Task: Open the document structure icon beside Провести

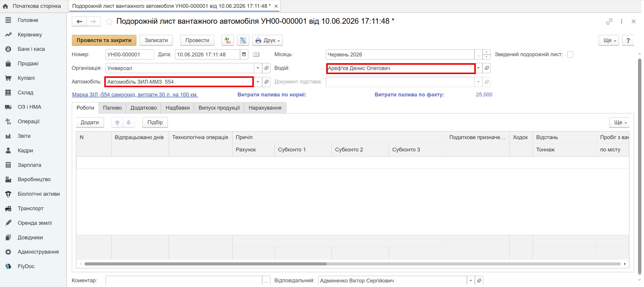Action: coord(243,40)
